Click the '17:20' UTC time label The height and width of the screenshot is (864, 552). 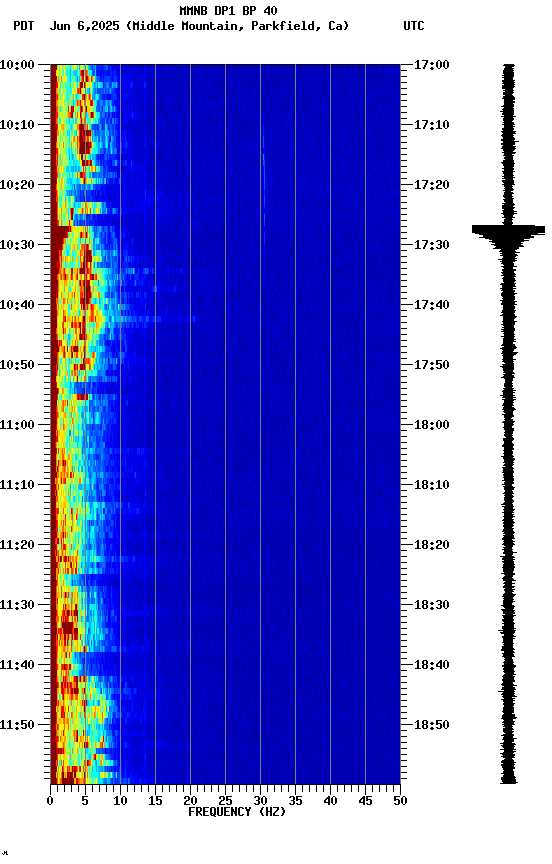click(432, 185)
